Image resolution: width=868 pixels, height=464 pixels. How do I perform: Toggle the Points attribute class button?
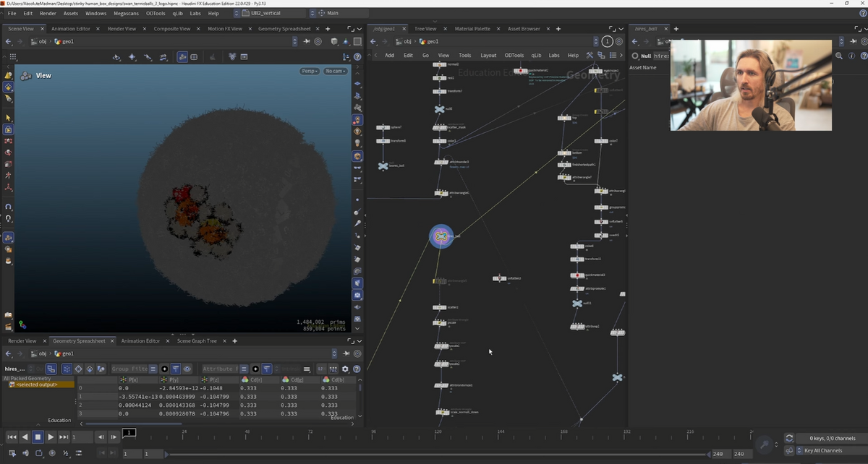click(x=67, y=369)
